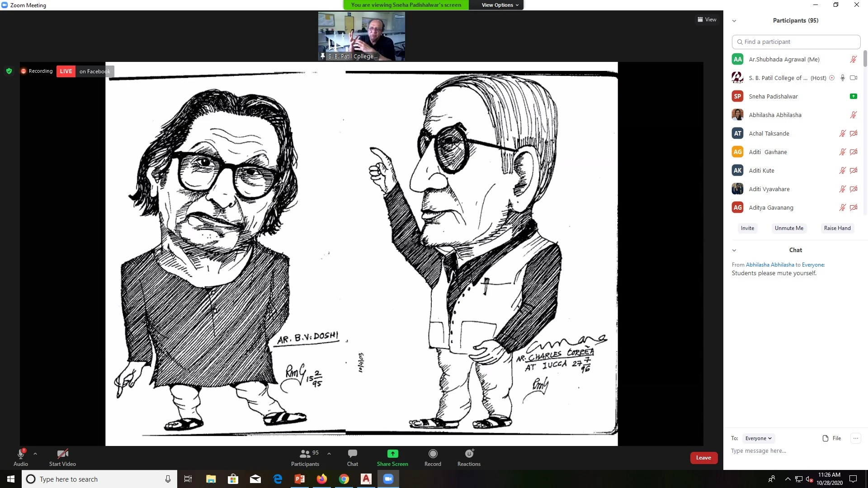Screen dimensions: 868x488
Task: Collapse the Chat panel chevron
Action: pos(734,250)
